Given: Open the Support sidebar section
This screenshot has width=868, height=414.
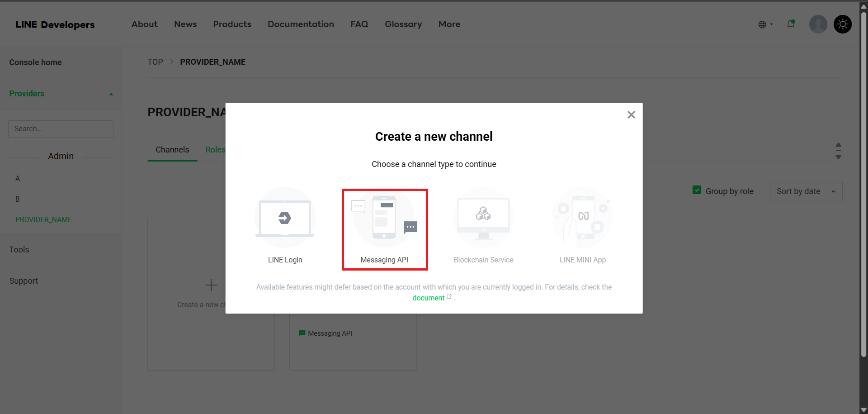Looking at the screenshot, I should (x=24, y=281).
